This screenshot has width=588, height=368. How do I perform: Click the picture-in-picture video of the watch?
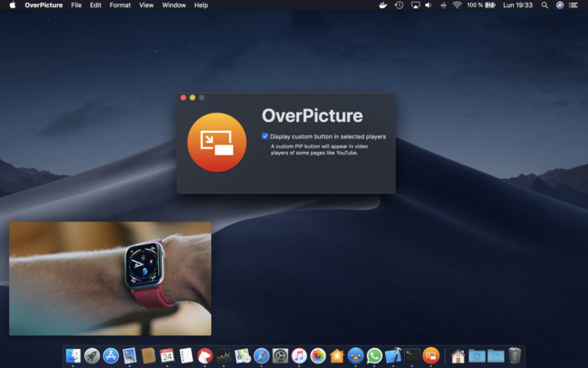tap(111, 278)
